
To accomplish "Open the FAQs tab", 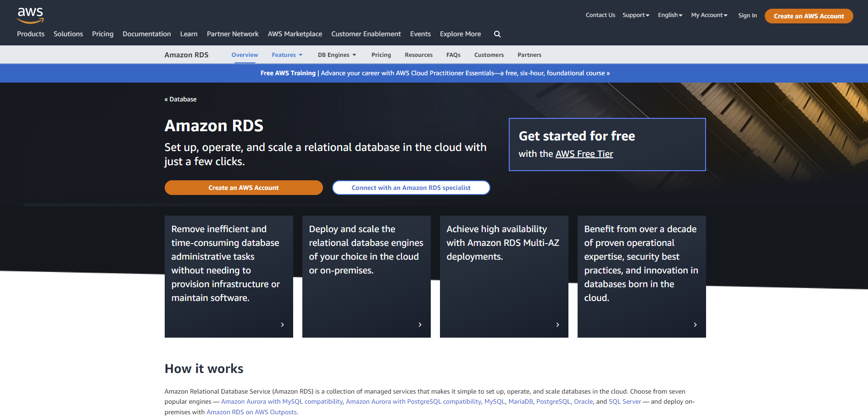I will (453, 55).
